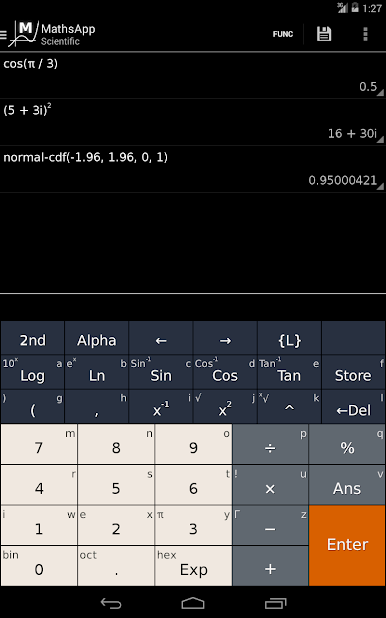Expand the 0.5 result corner arrow
Viewport: 386px width, 618px height.
tap(380, 93)
